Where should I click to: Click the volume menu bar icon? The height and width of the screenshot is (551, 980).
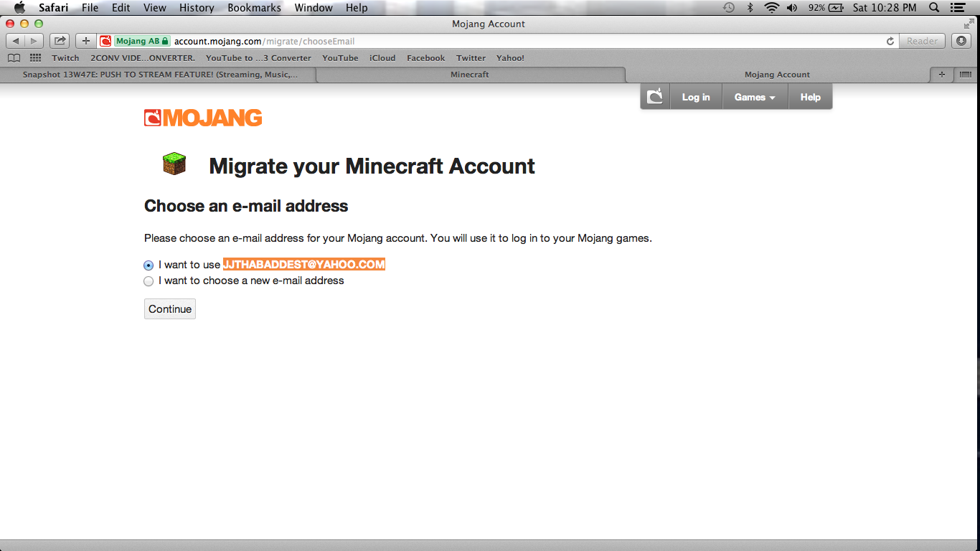pos(792,7)
